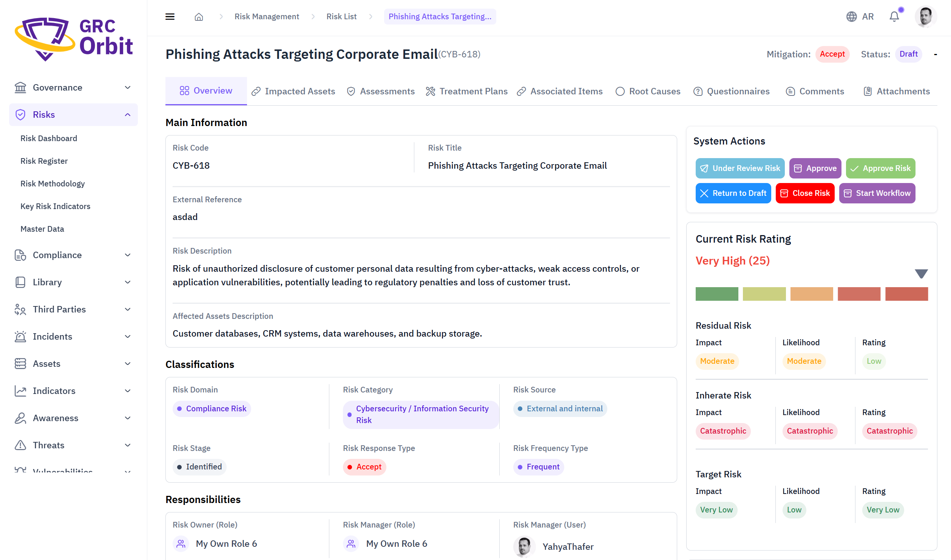
Task: Open Risk Register in sidebar
Action: (44, 161)
